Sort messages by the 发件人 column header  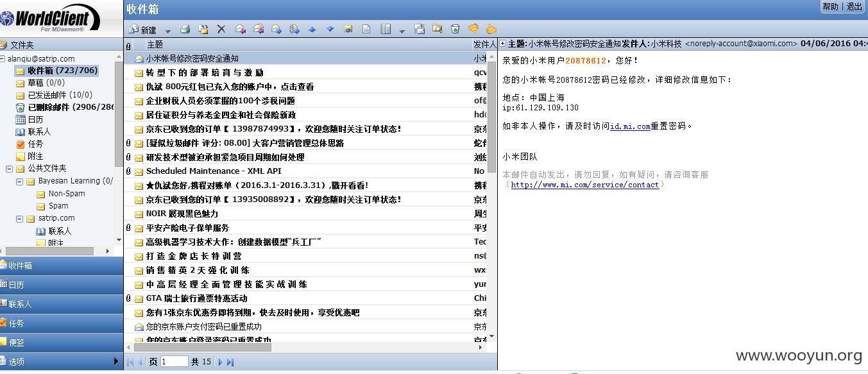(484, 44)
